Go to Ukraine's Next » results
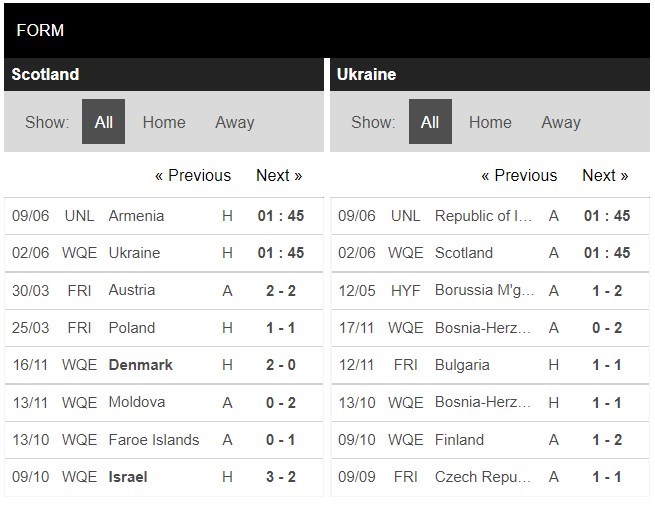The image size is (655, 509). 605,175
